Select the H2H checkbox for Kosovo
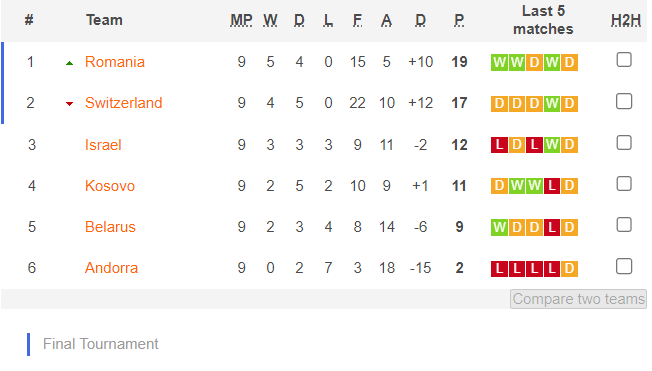The height and width of the screenshot is (371, 652). coord(624,184)
